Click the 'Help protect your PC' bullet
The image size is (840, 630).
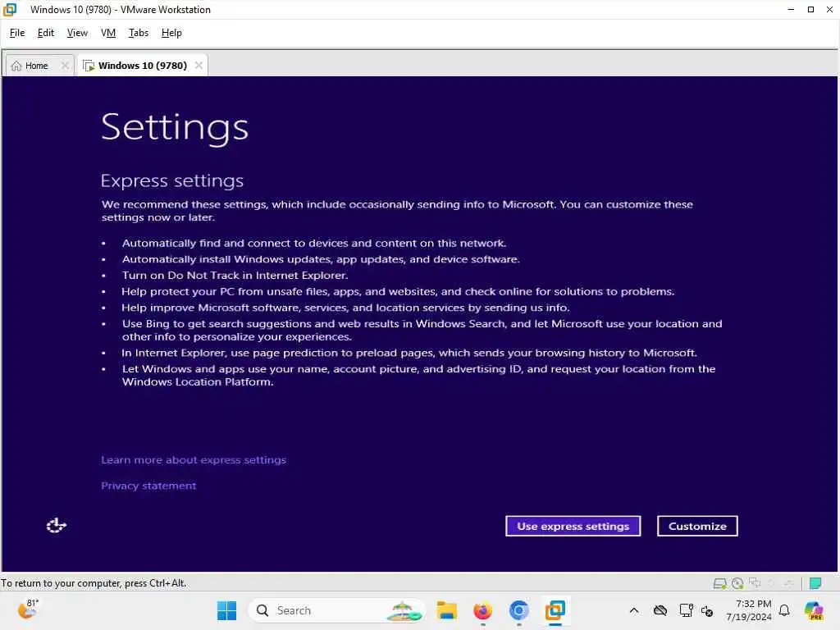click(398, 291)
